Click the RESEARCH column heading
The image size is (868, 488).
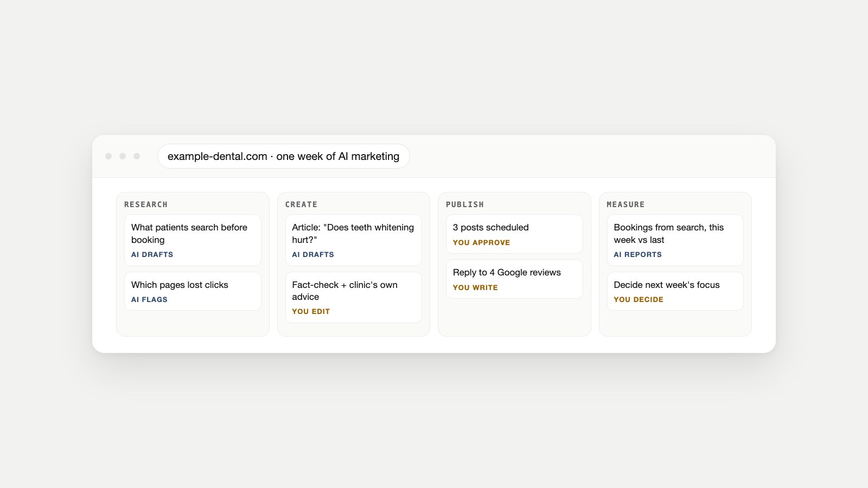(146, 204)
